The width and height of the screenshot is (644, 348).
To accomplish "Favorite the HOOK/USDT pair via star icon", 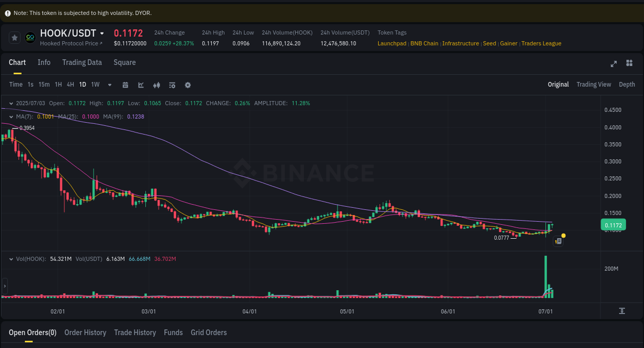I will [x=14, y=37].
